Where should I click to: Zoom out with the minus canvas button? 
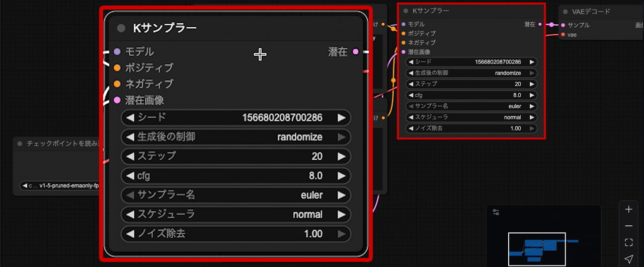pos(628,226)
